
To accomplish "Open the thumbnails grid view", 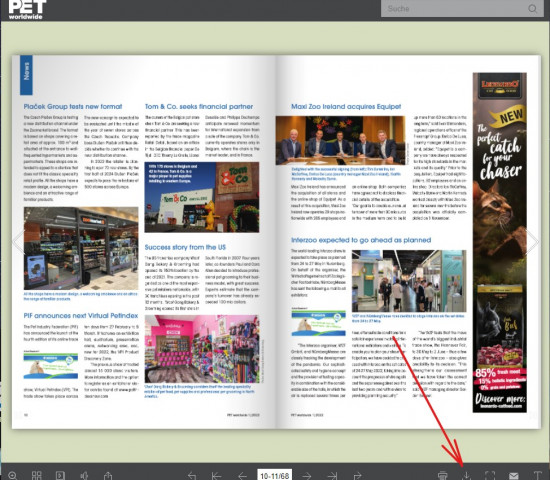I will (x=36, y=475).
